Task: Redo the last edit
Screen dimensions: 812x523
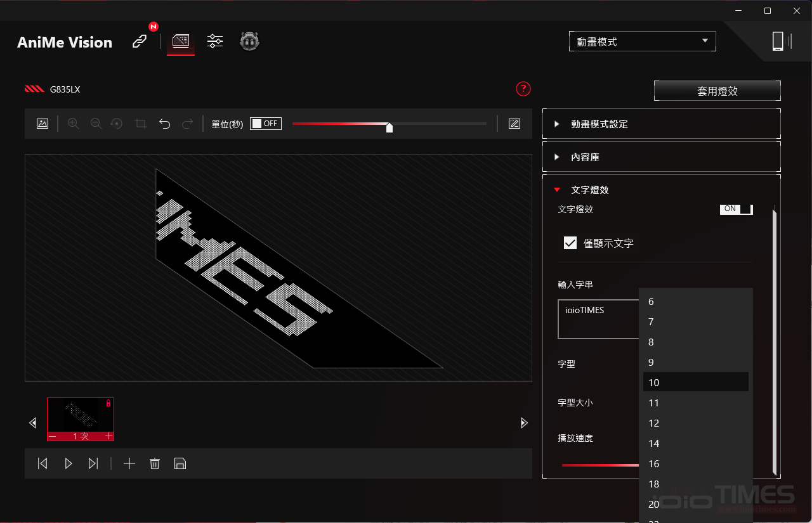Action: point(187,124)
